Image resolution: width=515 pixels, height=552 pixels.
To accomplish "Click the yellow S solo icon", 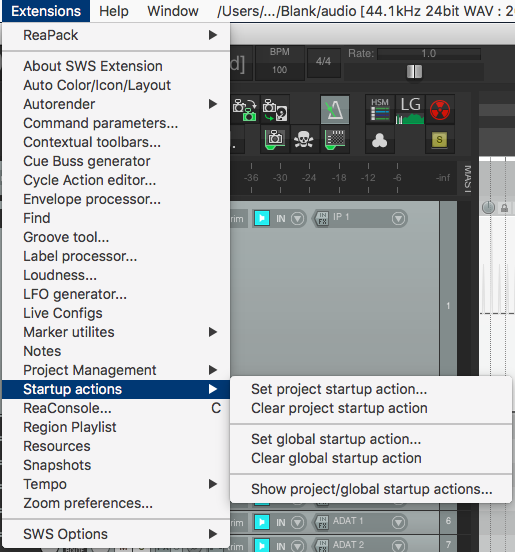I will pos(439,140).
